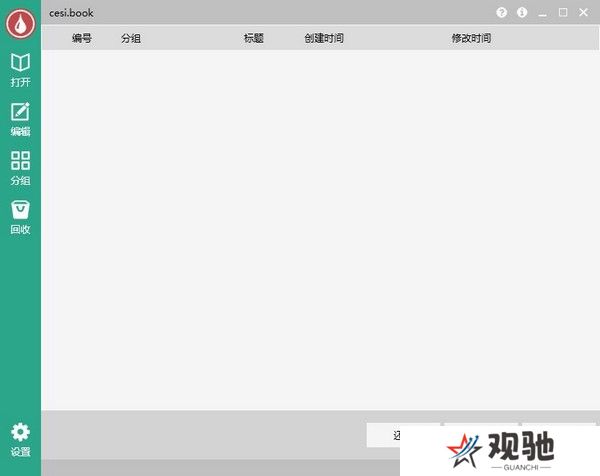Open the 回收 recycle bin
Screen dimensions: 600x476
click(x=20, y=217)
